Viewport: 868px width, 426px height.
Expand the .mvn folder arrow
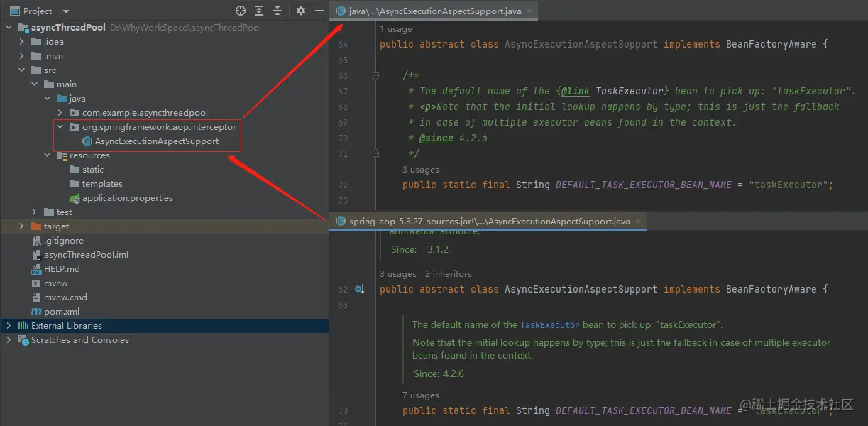click(22, 56)
